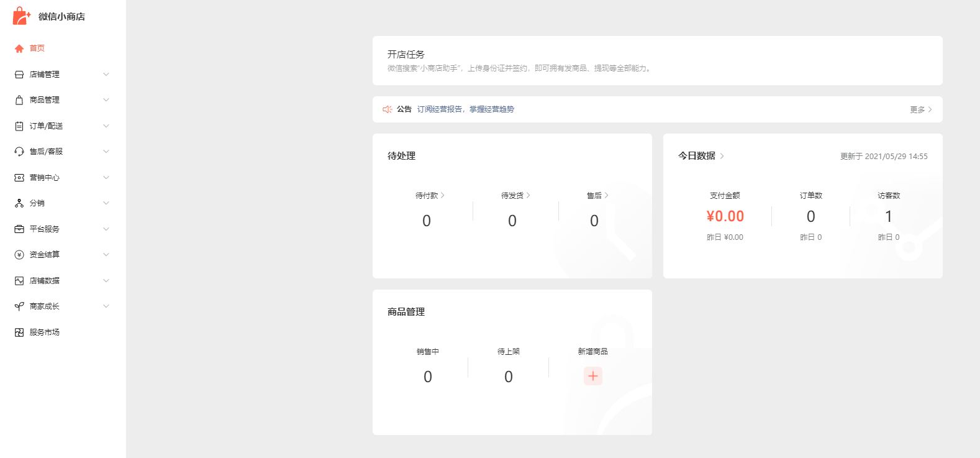Image resolution: width=980 pixels, height=458 pixels.
Task: Click the sprout icon beside 商家成长
Action: pos(19,306)
